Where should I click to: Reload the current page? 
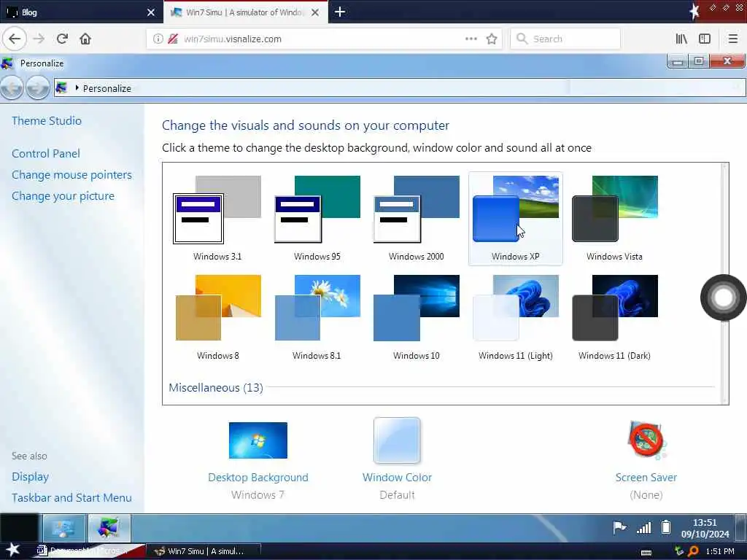(62, 39)
